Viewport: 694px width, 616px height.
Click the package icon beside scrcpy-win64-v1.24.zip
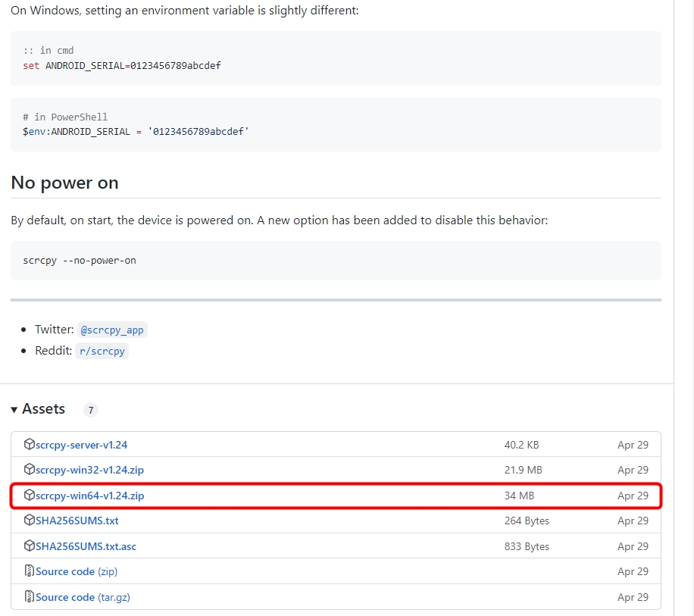click(x=30, y=495)
